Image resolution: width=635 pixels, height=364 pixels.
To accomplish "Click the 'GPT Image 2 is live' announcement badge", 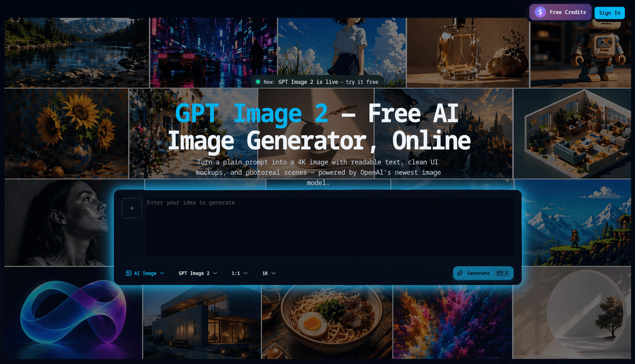I will coord(317,82).
